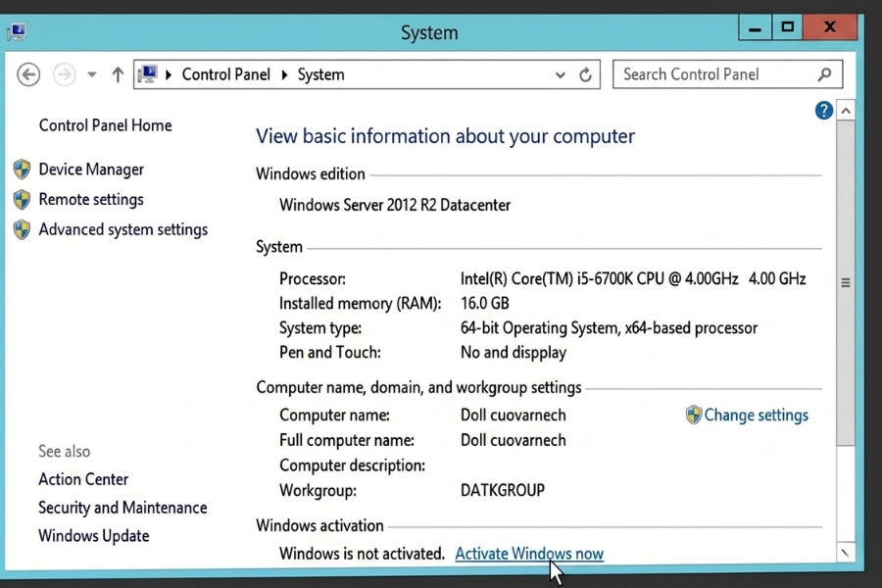Open the recent locations dropdown arrow

(x=92, y=74)
